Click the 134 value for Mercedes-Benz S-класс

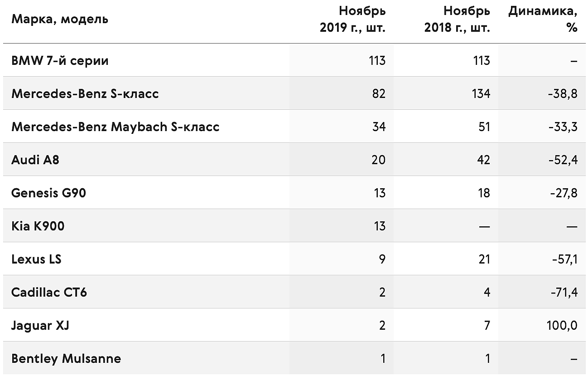click(481, 93)
